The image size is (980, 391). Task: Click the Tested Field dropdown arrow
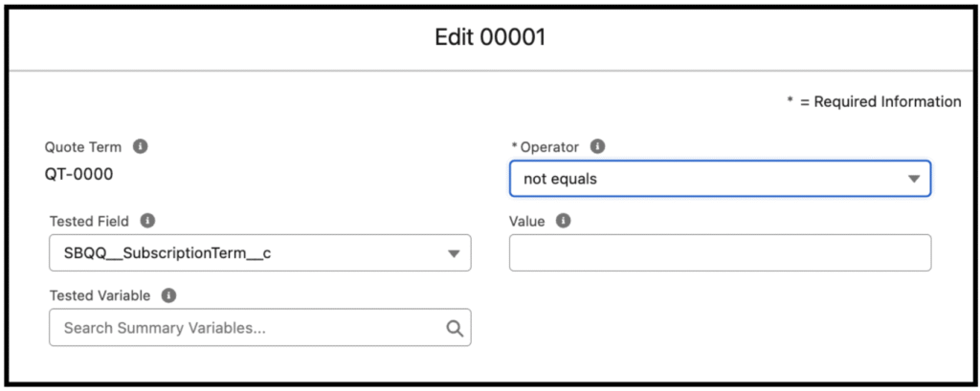[454, 253]
